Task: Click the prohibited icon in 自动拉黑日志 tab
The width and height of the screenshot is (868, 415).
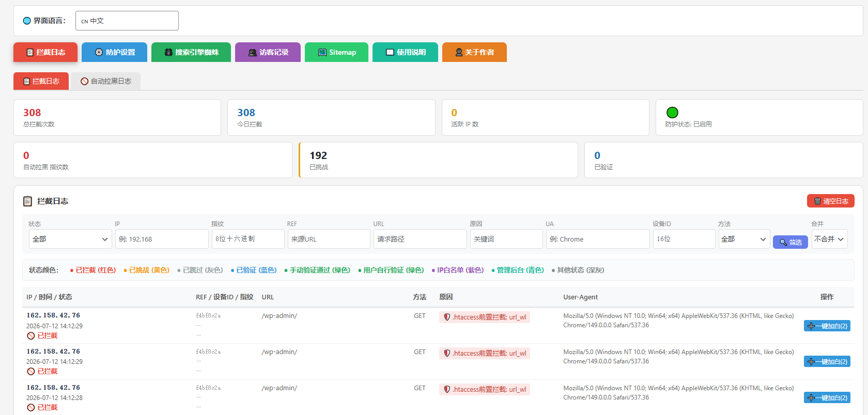Action: (x=85, y=81)
